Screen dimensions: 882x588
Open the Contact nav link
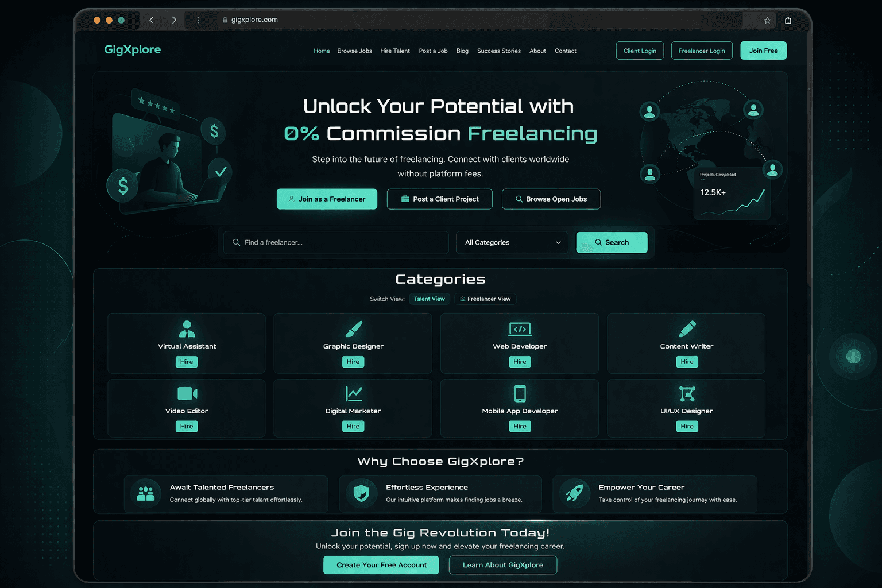click(566, 51)
